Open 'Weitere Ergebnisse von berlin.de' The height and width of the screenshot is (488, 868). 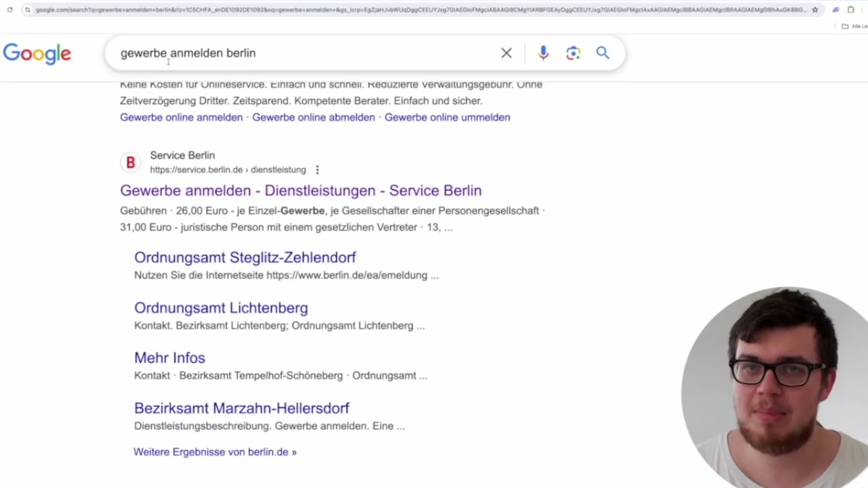215,452
